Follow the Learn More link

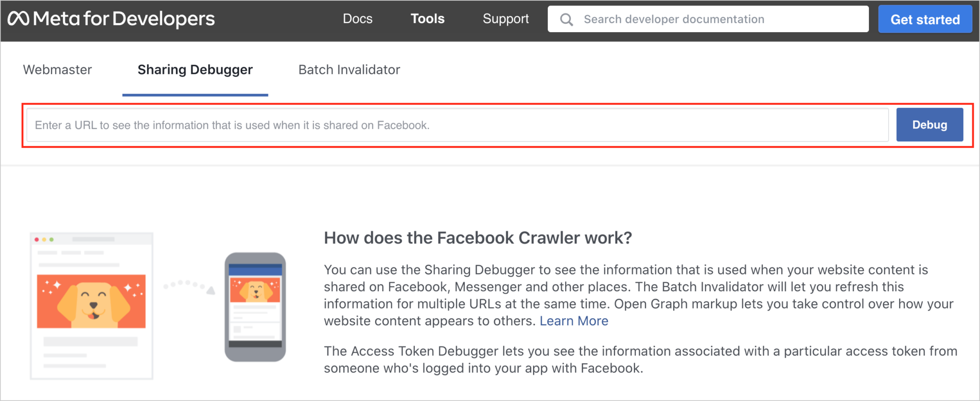[574, 321]
